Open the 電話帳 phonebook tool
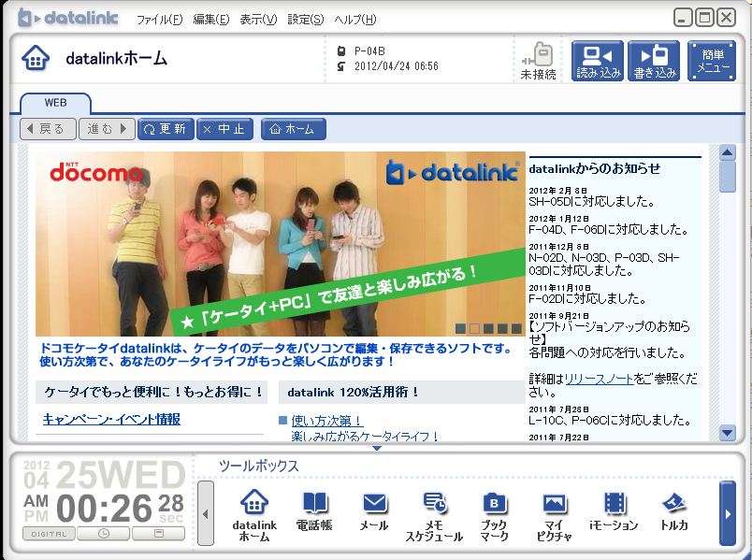Image resolution: width=752 pixels, height=560 pixels. (x=314, y=510)
